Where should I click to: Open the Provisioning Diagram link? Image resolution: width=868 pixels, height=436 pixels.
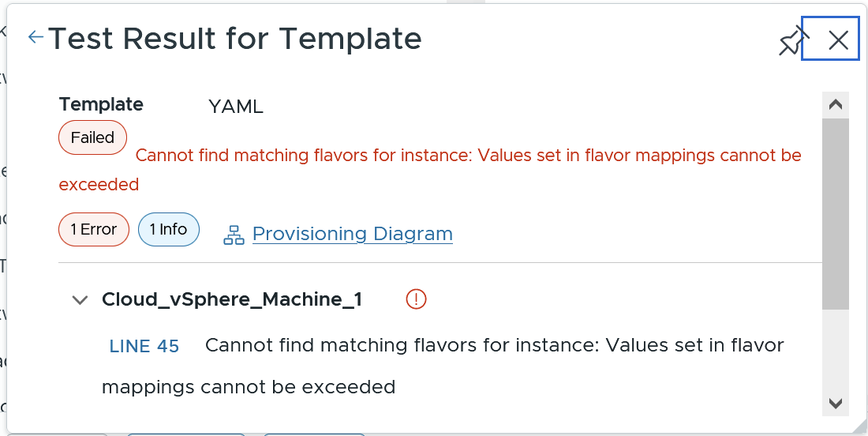click(352, 234)
